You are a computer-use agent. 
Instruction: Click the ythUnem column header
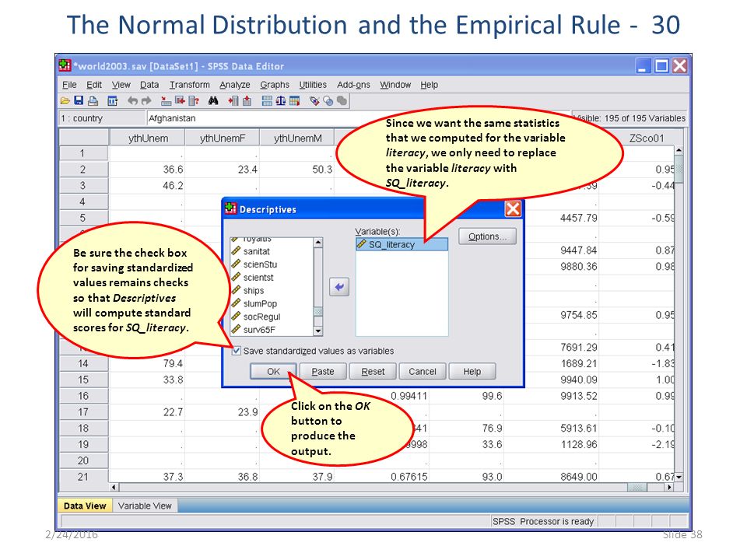click(148, 138)
